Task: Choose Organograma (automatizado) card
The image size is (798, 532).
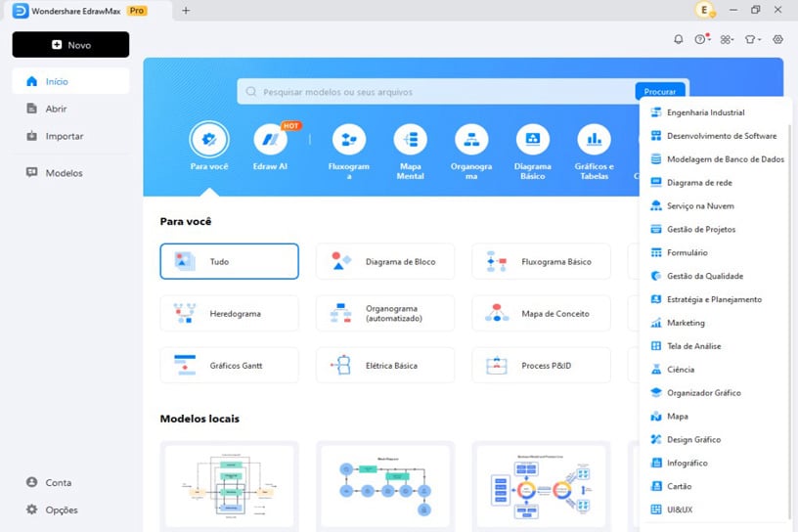Action: click(385, 313)
